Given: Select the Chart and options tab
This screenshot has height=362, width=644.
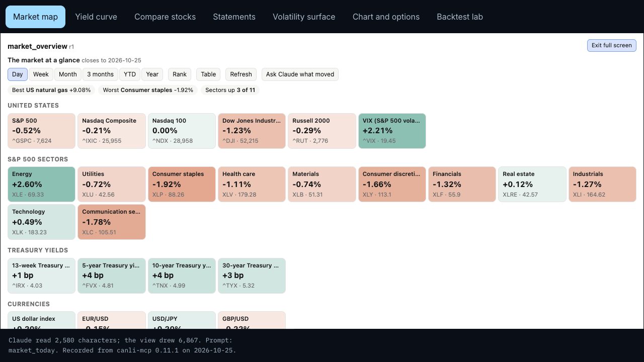Looking at the screenshot, I should tap(386, 17).
